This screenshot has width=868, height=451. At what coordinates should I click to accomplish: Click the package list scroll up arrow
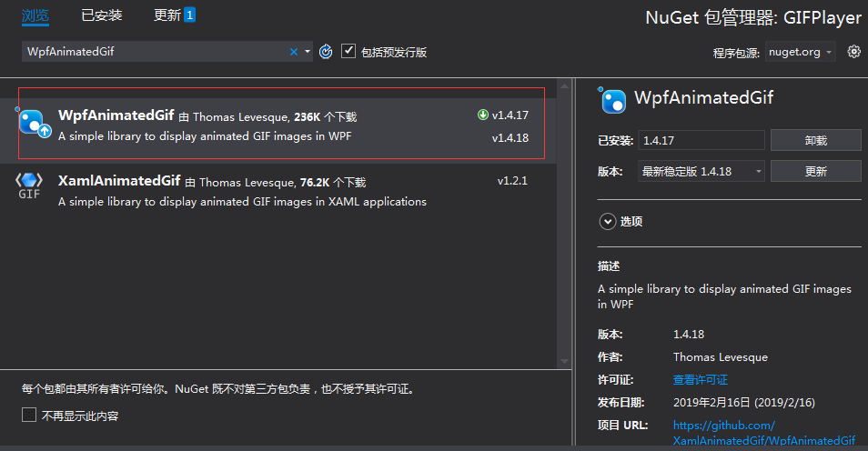(x=564, y=85)
